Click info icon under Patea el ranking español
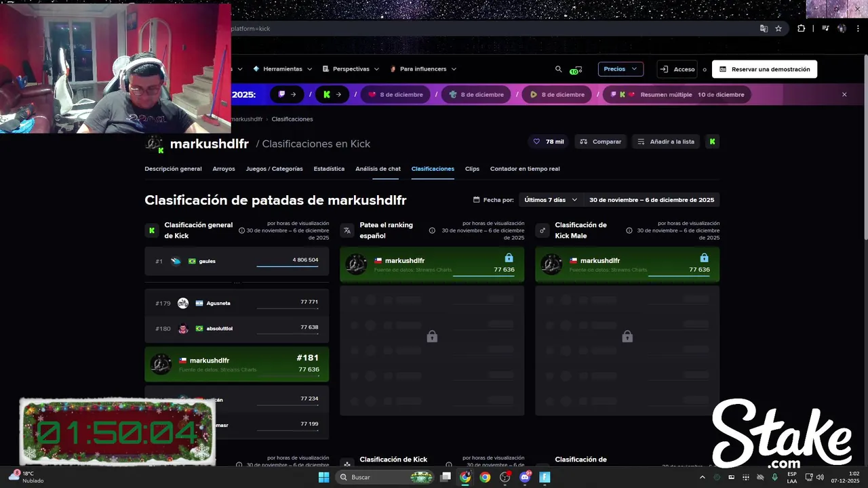The width and height of the screenshot is (868, 488). click(432, 230)
